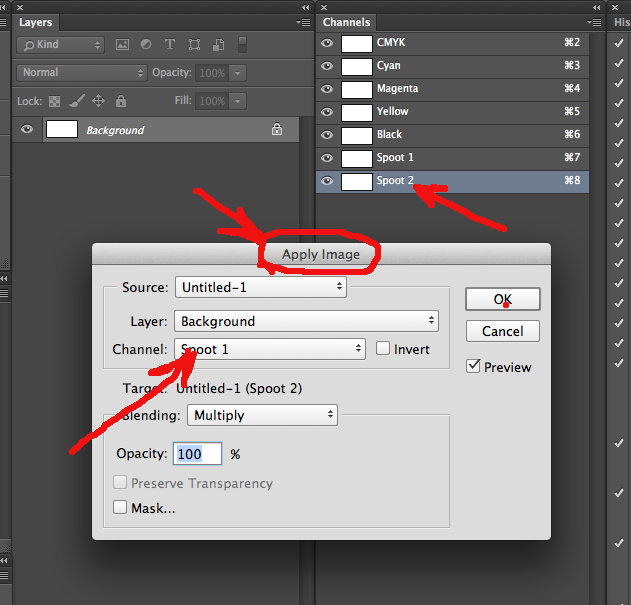Filter layers by type layer icon
The width and height of the screenshot is (631, 605).
point(170,44)
